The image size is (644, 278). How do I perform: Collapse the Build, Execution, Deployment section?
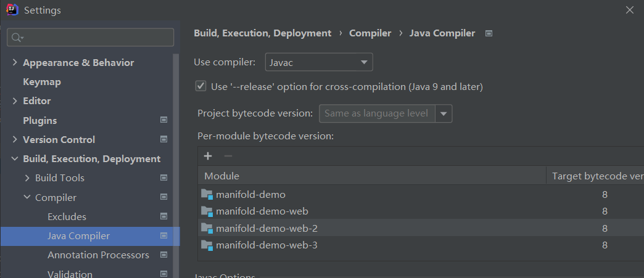pos(15,158)
